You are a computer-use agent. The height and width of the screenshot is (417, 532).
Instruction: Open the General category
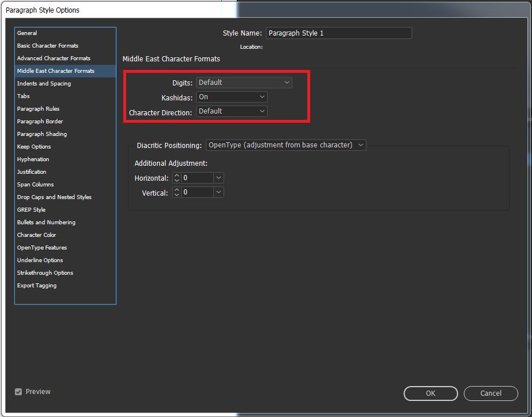[65, 33]
